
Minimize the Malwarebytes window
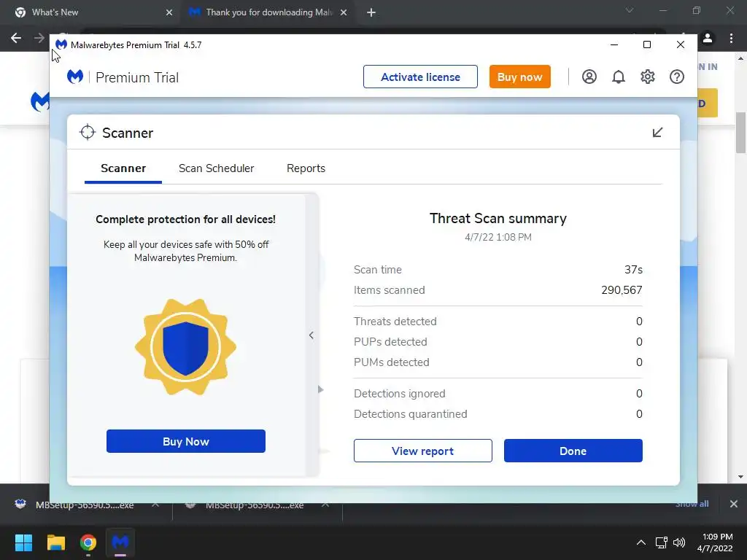[614, 44]
